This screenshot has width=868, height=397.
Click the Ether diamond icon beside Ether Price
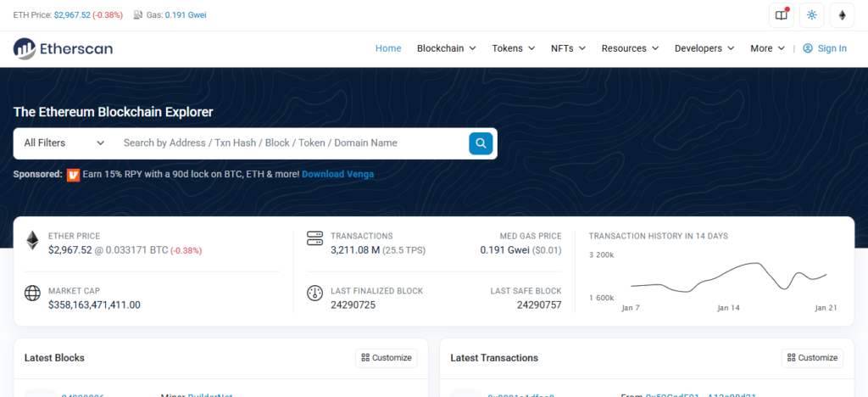pyautogui.click(x=33, y=240)
